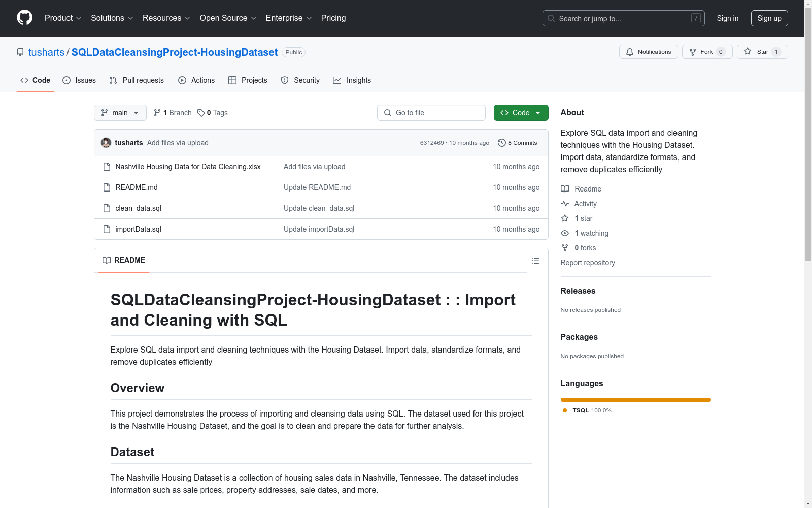Open the main branch selector dropdown
The height and width of the screenshot is (508, 812).
120,113
